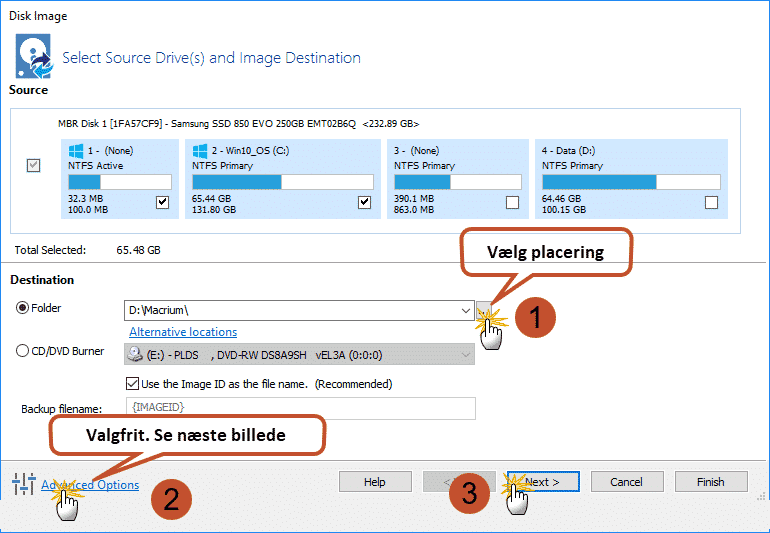The height and width of the screenshot is (533, 770).
Task: Open the CD/DVD burner drive dropdown
Action: (x=466, y=354)
